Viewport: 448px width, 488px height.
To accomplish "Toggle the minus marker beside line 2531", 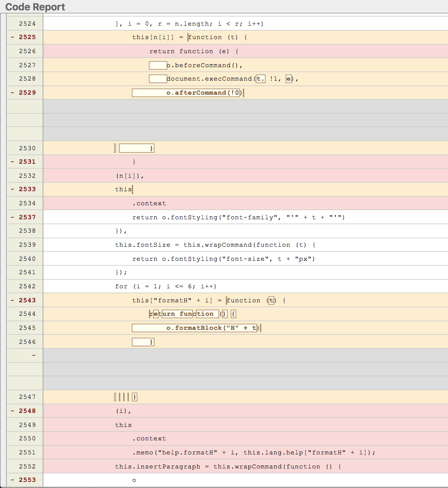I will [13, 162].
